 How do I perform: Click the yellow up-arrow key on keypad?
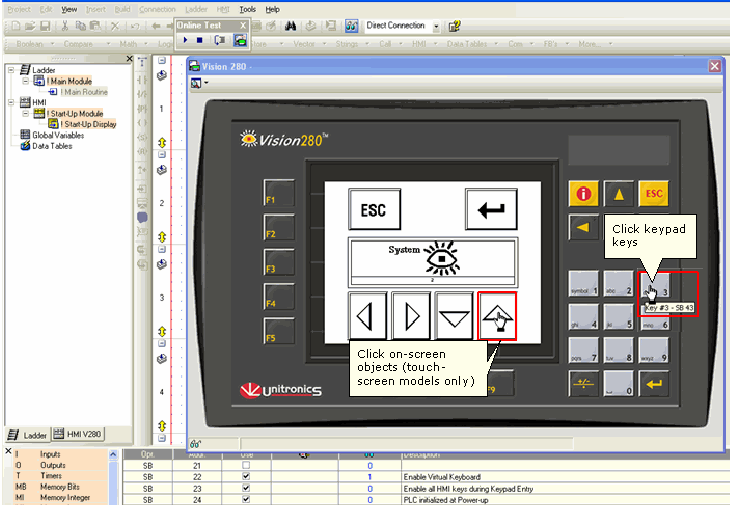tap(619, 193)
